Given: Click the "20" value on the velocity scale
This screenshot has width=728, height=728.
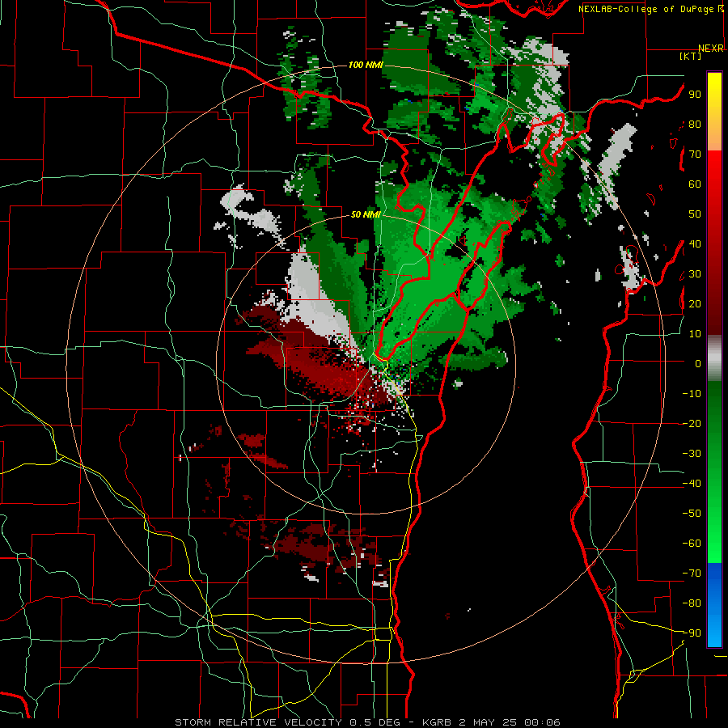Looking at the screenshot, I should pyautogui.click(x=695, y=303).
